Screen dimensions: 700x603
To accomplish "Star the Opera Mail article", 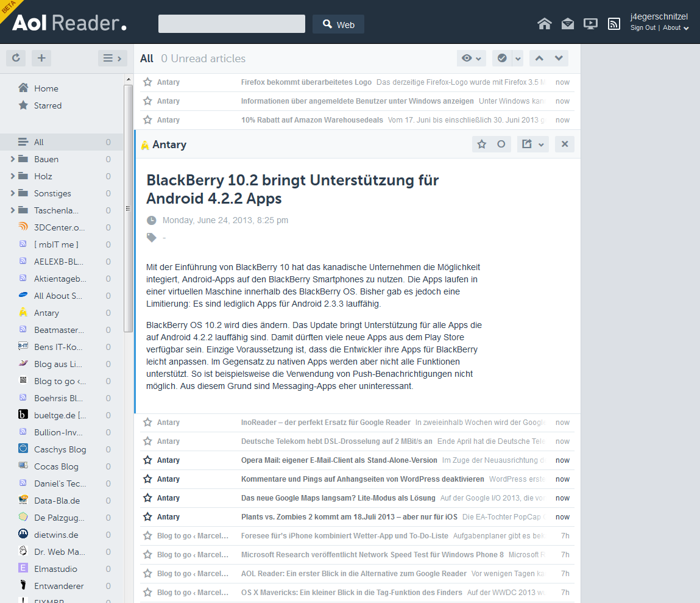I will click(148, 460).
